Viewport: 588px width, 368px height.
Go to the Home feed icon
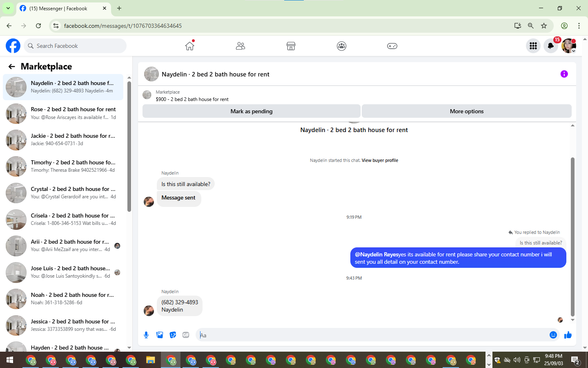click(x=189, y=46)
